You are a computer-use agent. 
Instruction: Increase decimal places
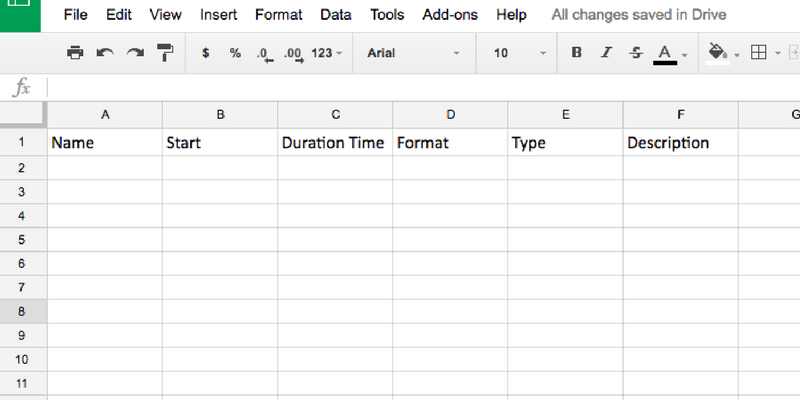coord(293,54)
